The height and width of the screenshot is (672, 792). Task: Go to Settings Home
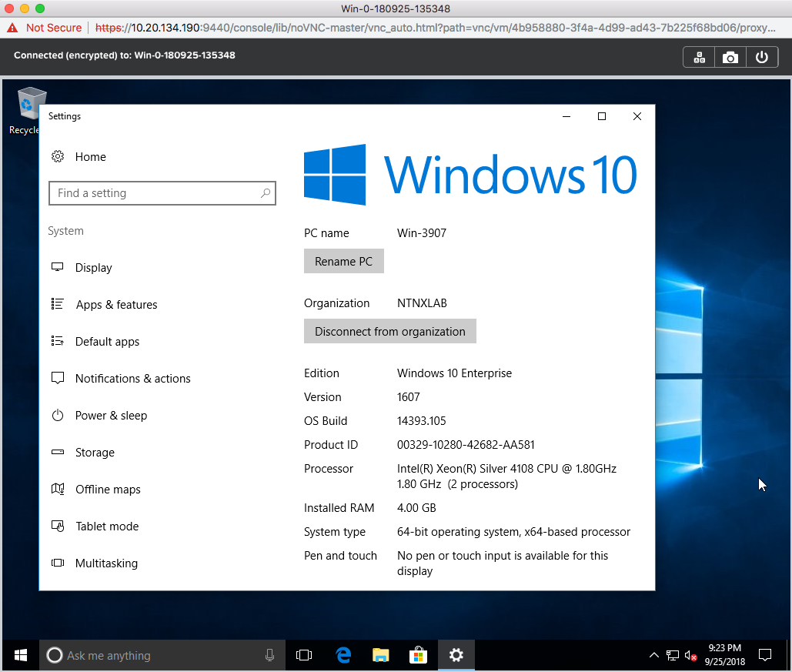90,156
